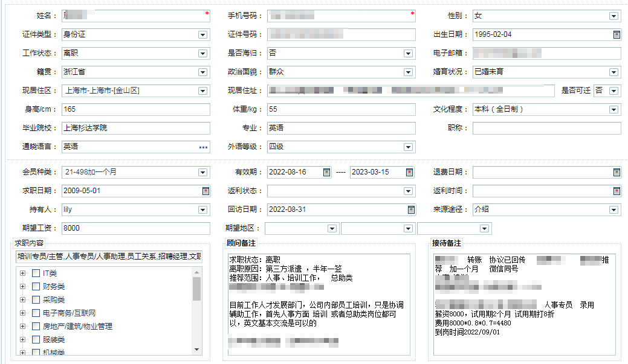The height and width of the screenshot is (364, 628).
Task: Open the 外语等级 dropdown
Action: [x=408, y=147]
